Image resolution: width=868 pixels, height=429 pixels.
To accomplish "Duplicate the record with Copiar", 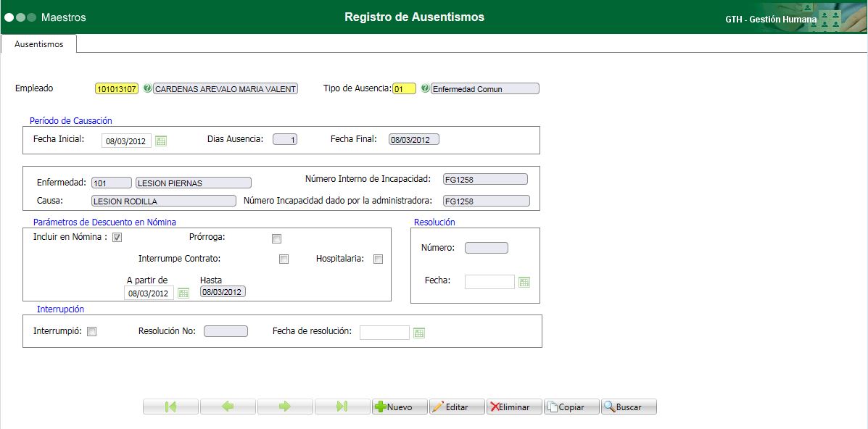I will (571, 407).
